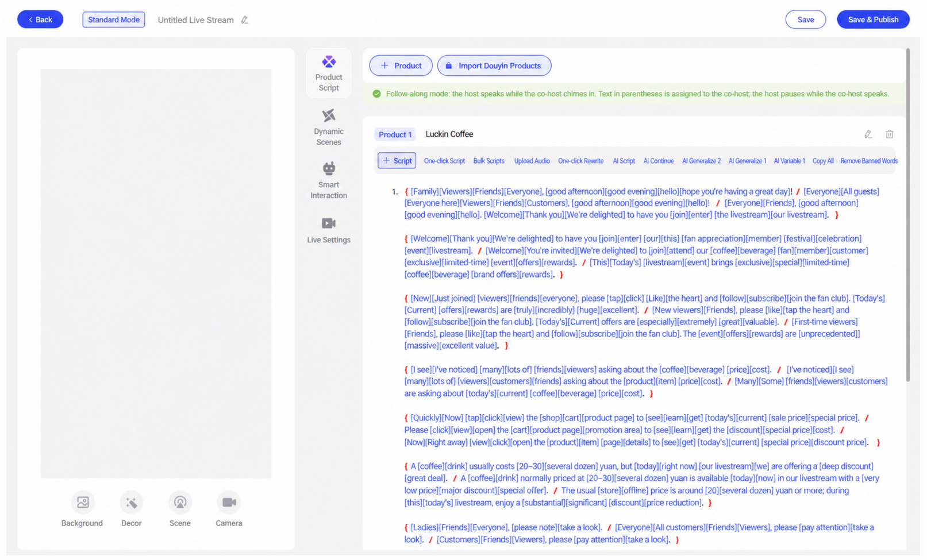Select the Product 1 tag

pyautogui.click(x=395, y=134)
